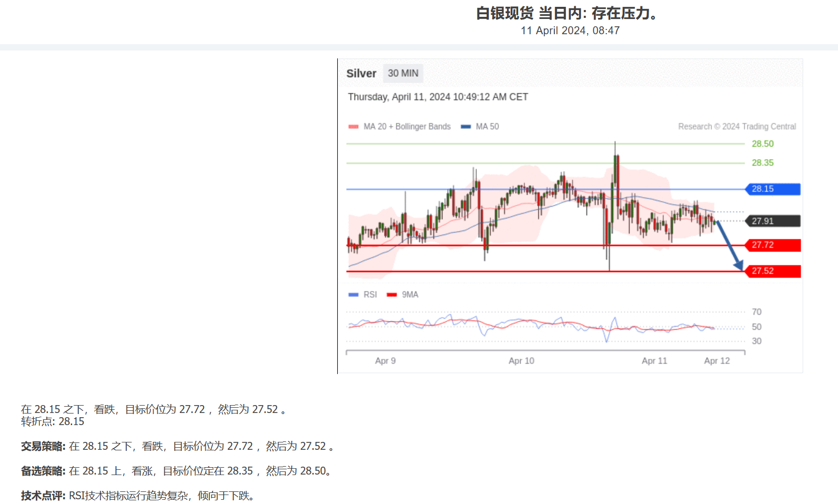Click the RSI level 70 axis label
Screen dimensions: 838x504
pos(756,312)
